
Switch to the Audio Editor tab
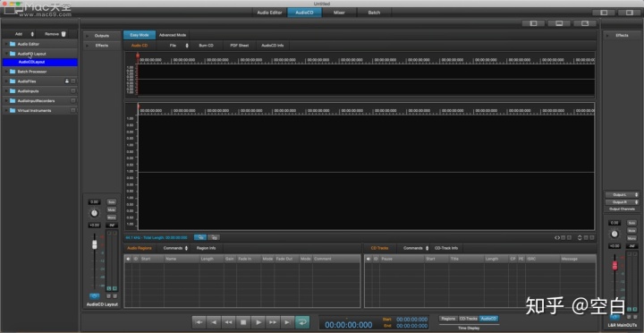(x=269, y=13)
